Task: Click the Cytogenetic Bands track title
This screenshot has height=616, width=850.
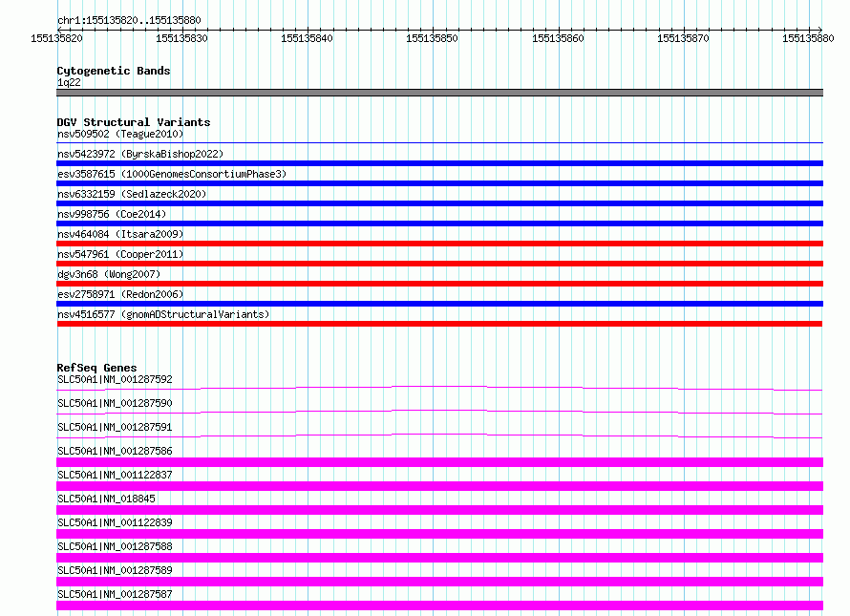Action: click(x=114, y=71)
